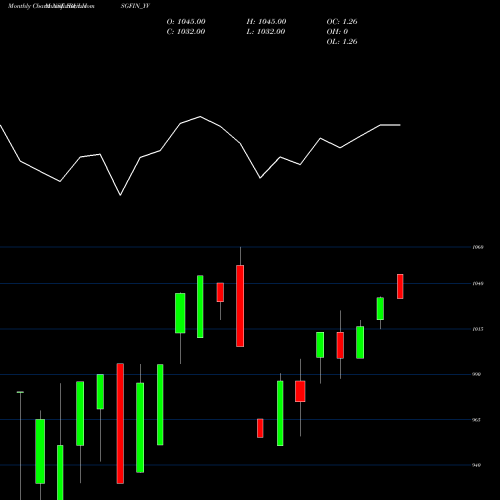Click the 965 price axis label
Image resolution: width=500 pixels, height=500 pixels.
point(477,420)
